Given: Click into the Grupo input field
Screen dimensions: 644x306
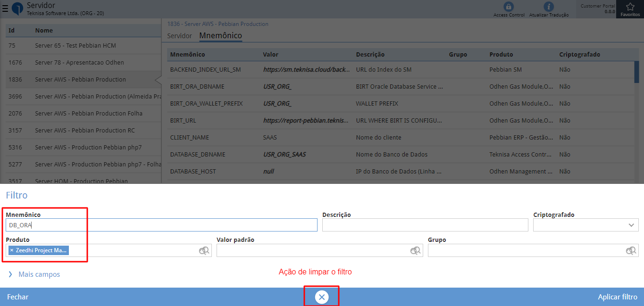Looking at the screenshot, I should 527,250.
